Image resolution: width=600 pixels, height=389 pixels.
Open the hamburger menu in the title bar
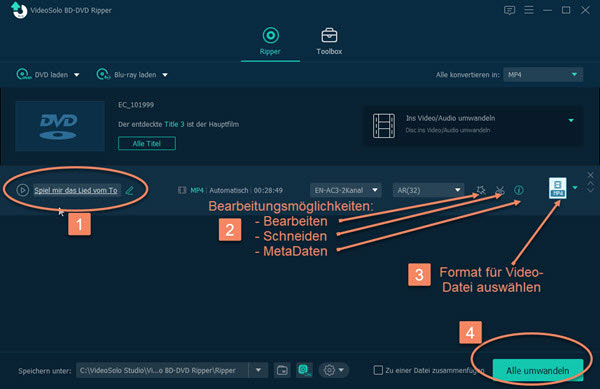[x=529, y=10]
